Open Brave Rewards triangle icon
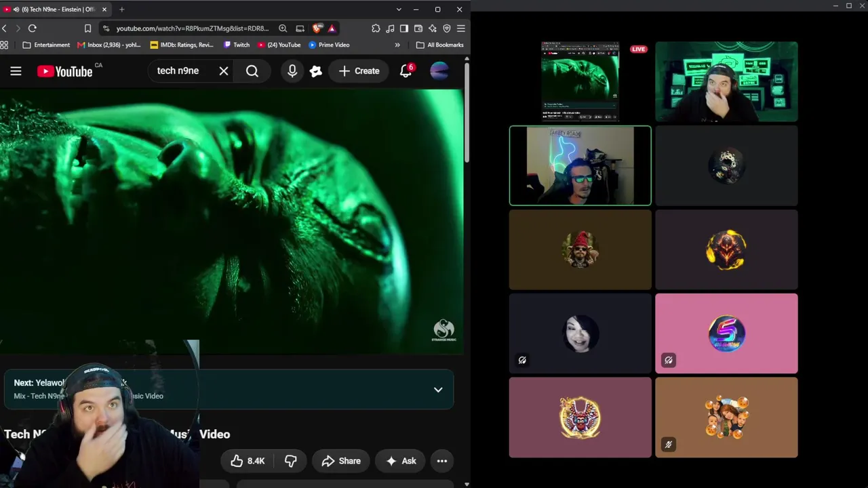This screenshot has width=868, height=488. click(332, 28)
